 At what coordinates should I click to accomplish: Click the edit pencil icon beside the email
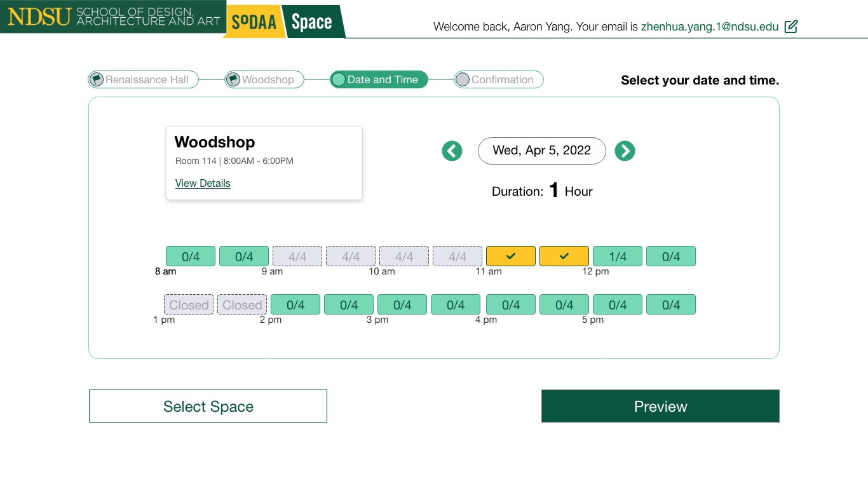pyautogui.click(x=791, y=27)
